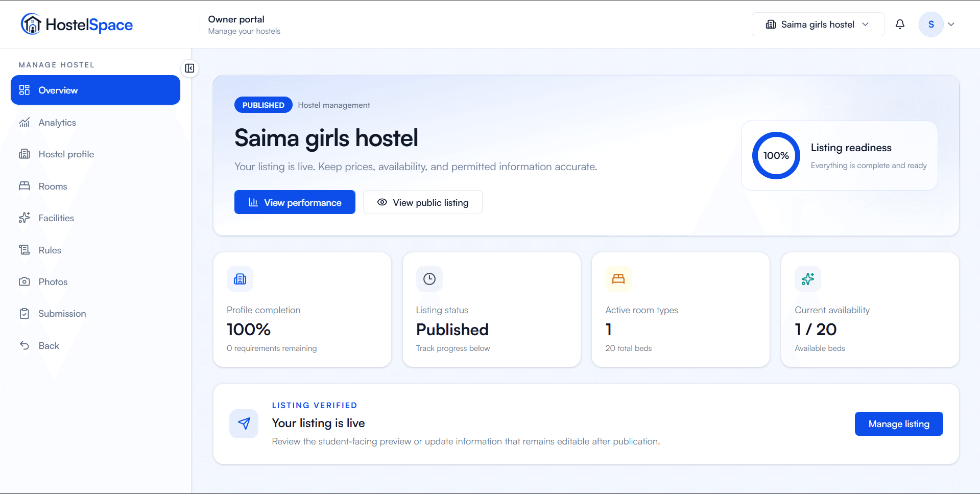This screenshot has width=980, height=494.
Task: Click the Saima girls hostel page heading
Action: (x=326, y=138)
